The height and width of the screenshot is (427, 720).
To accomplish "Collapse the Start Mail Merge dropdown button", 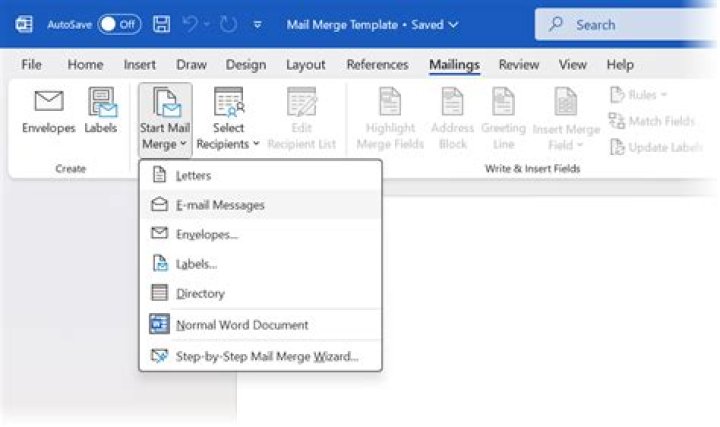I will 165,119.
